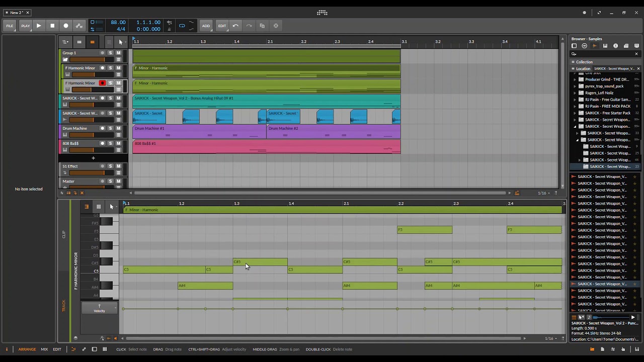Viewport: 644px width, 362px height.
Task: Expand the pyrex_trap_sound_pack folder
Action: pos(575,86)
